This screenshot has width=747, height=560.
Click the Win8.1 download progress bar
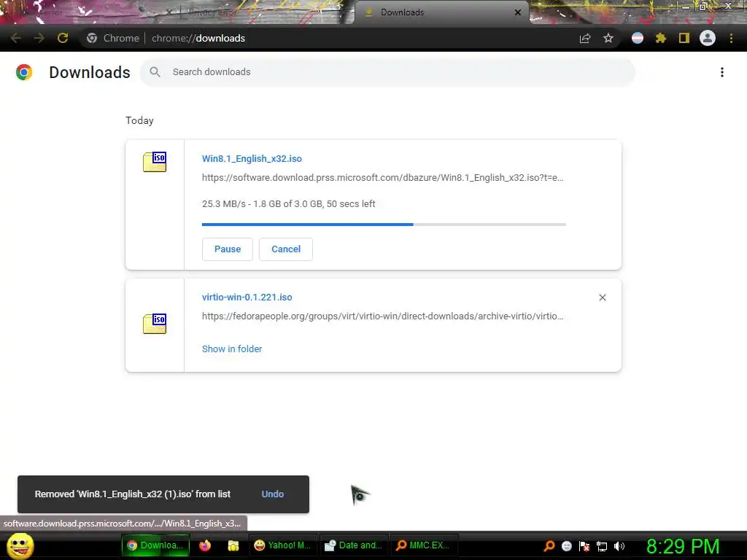[384, 225]
